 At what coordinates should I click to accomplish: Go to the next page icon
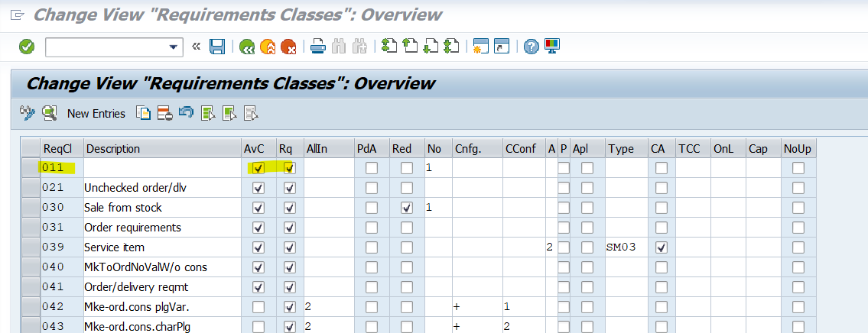pos(430,46)
